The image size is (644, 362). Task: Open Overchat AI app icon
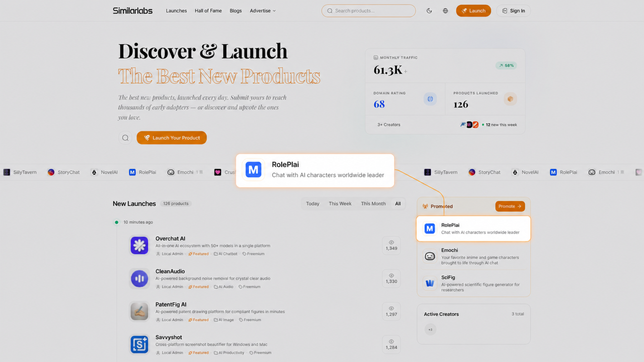[139, 246]
